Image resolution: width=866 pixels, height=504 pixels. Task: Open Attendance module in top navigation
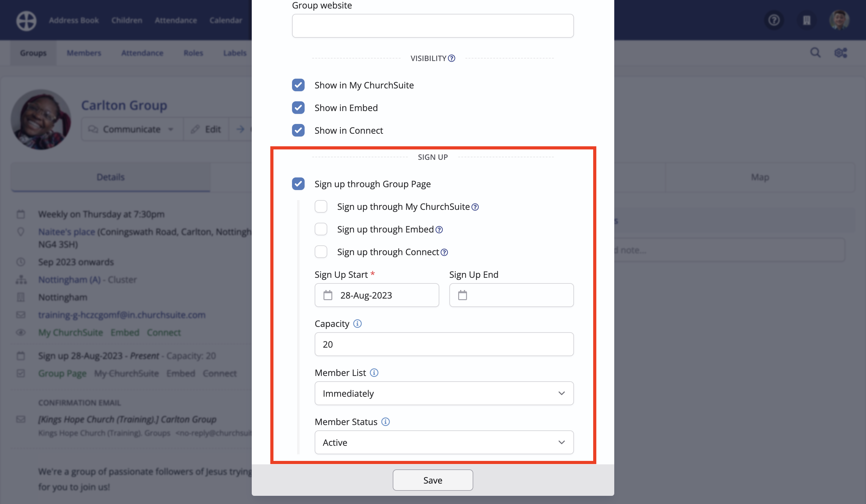click(176, 20)
